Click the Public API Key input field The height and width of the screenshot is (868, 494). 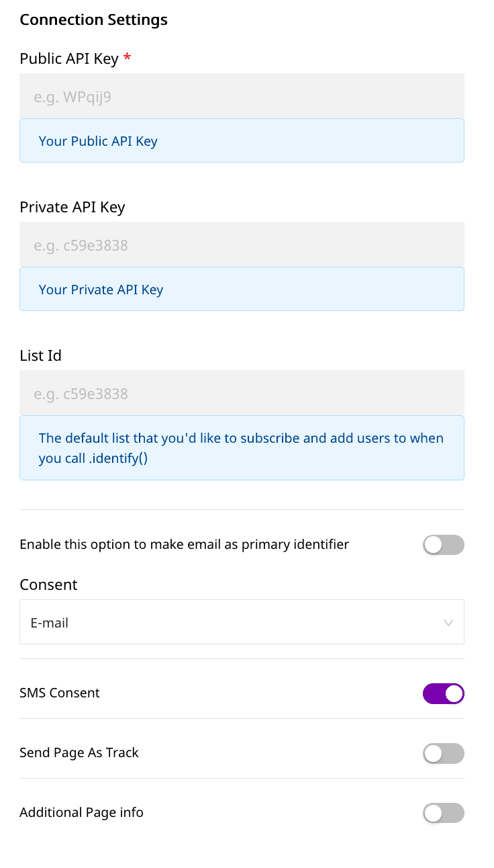pos(242,97)
